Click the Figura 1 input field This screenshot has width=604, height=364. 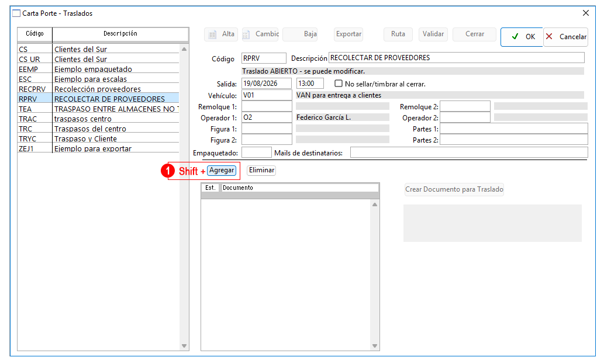267,129
